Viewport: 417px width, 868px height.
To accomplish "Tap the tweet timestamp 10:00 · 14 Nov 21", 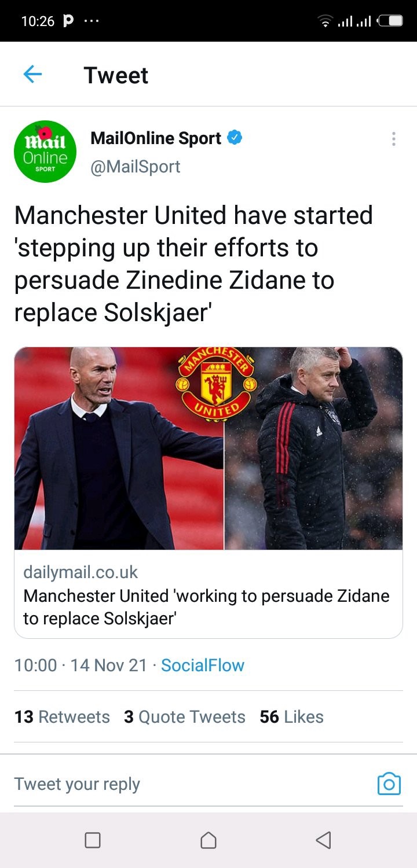I will point(81,665).
